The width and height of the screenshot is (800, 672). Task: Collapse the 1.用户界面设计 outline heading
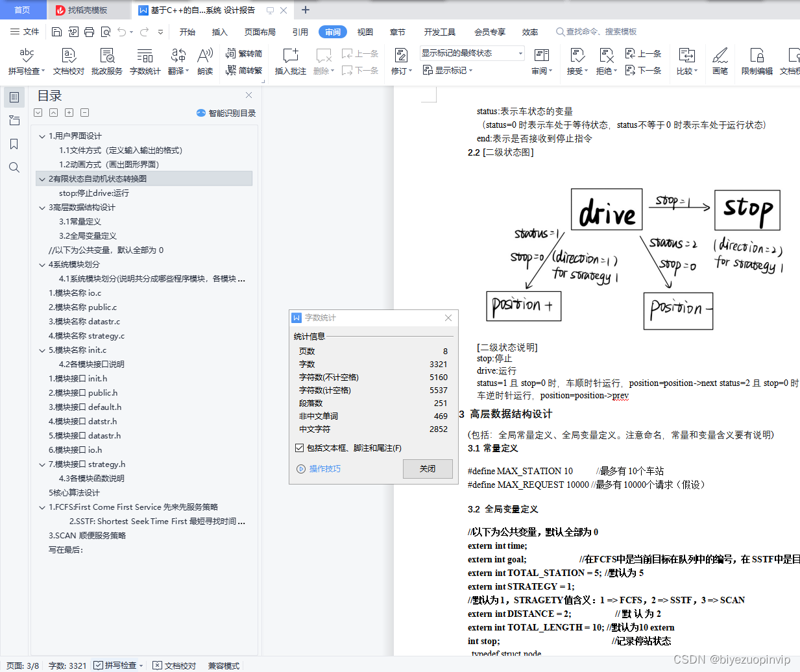42,136
